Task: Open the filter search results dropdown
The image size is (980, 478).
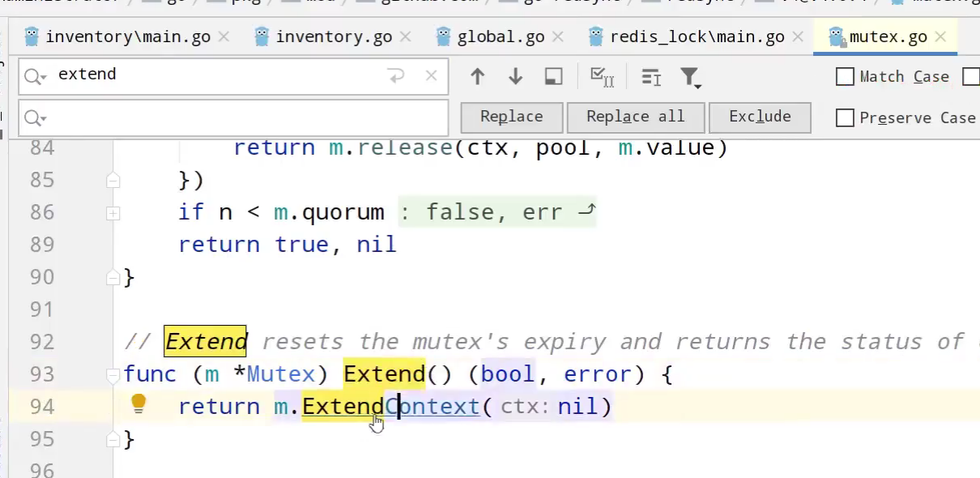Action: 690,78
